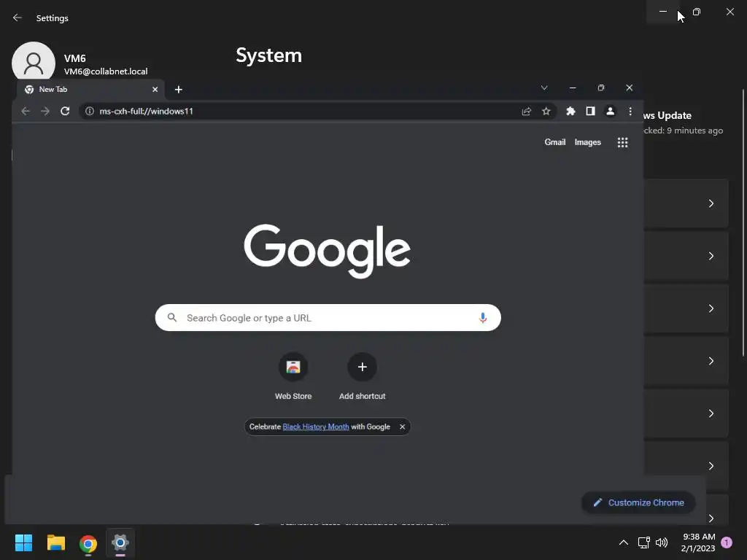Open network icon in system tray

click(x=643, y=542)
